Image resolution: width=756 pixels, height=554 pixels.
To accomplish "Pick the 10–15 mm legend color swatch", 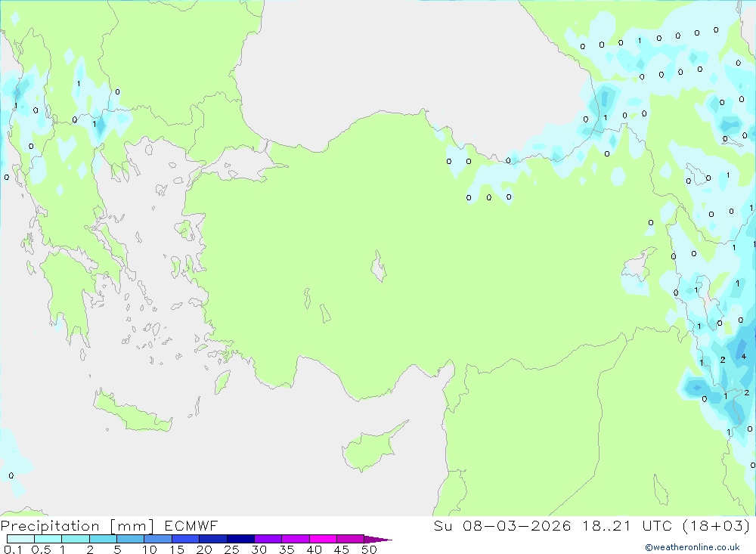I will pyautogui.click(x=158, y=539).
